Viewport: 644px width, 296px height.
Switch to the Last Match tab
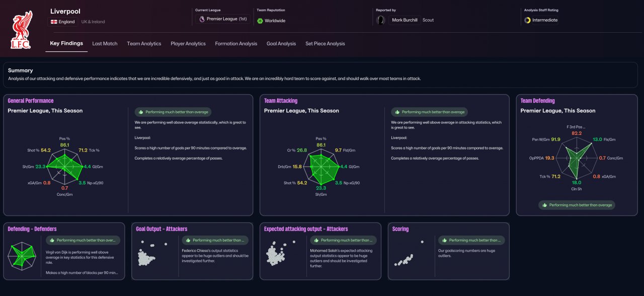105,44
